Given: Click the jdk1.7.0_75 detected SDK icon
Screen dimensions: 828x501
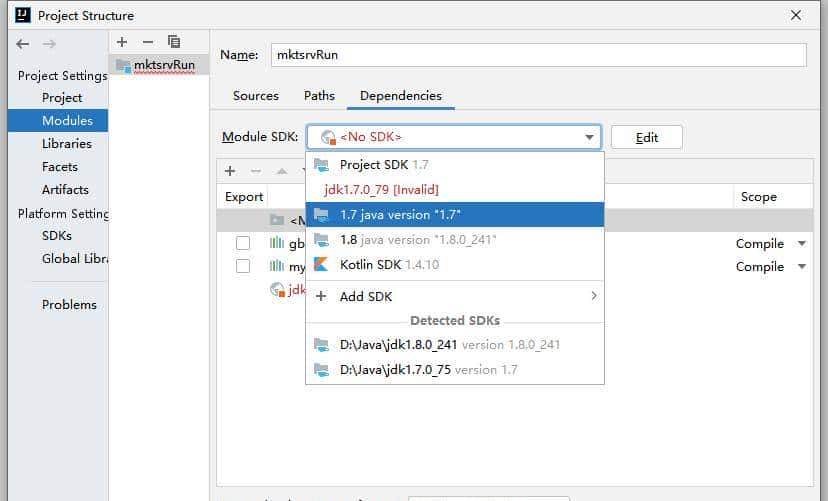Looking at the screenshot, I should pyautogui.click(x=322, y=370).
